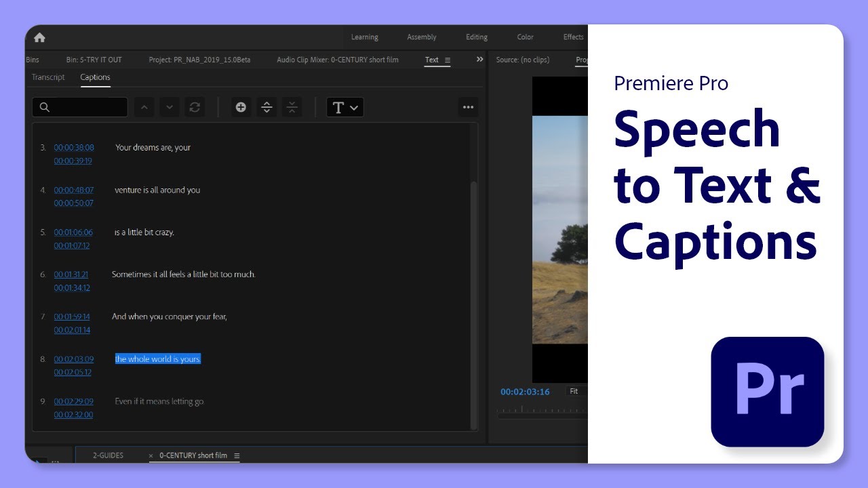Select the 2-GUIDES timeline tab

pos(108,455)
